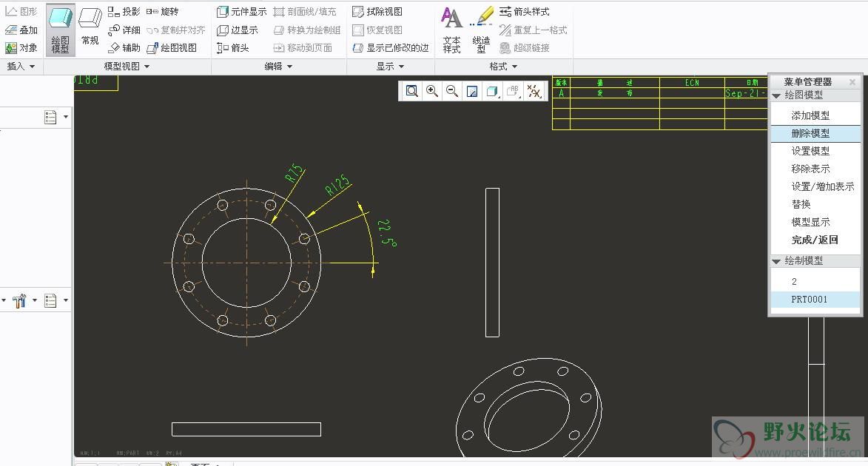868x466 pixels.
Task: Click the narrow vertical side view rectangle
Action: pyautogui.click(x=492, y=263)
